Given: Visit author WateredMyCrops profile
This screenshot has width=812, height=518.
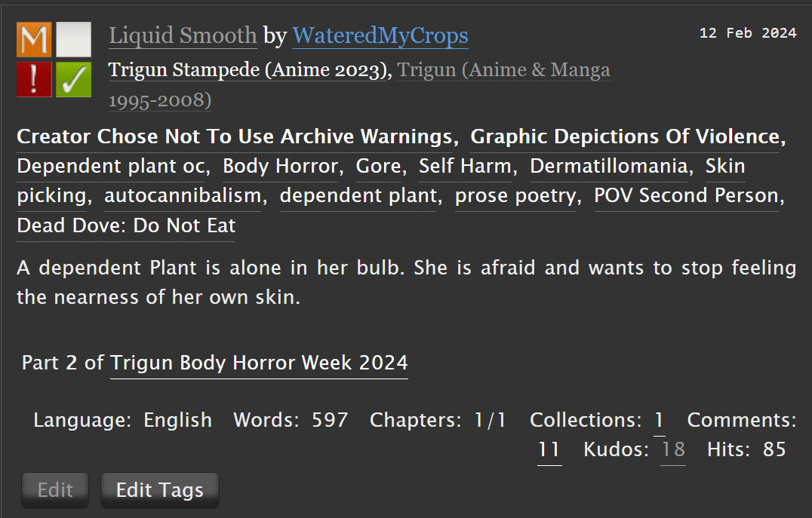Looking at the screenshot, I should [380, 35].
